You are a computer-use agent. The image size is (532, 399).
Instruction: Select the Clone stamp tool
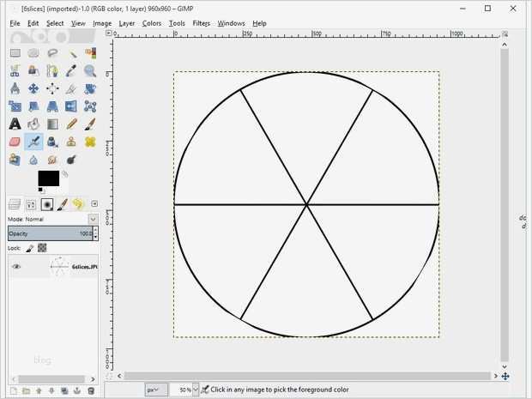click(x=71, y=142)
